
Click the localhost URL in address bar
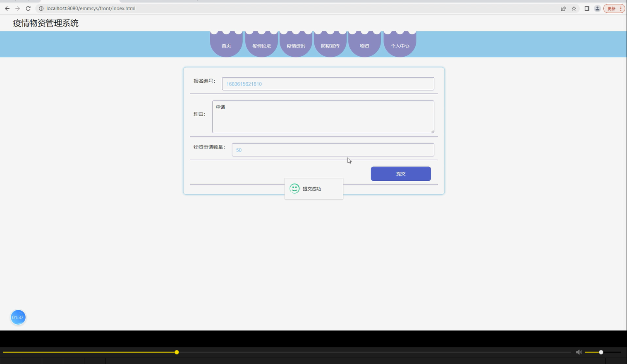click(91, 8)
